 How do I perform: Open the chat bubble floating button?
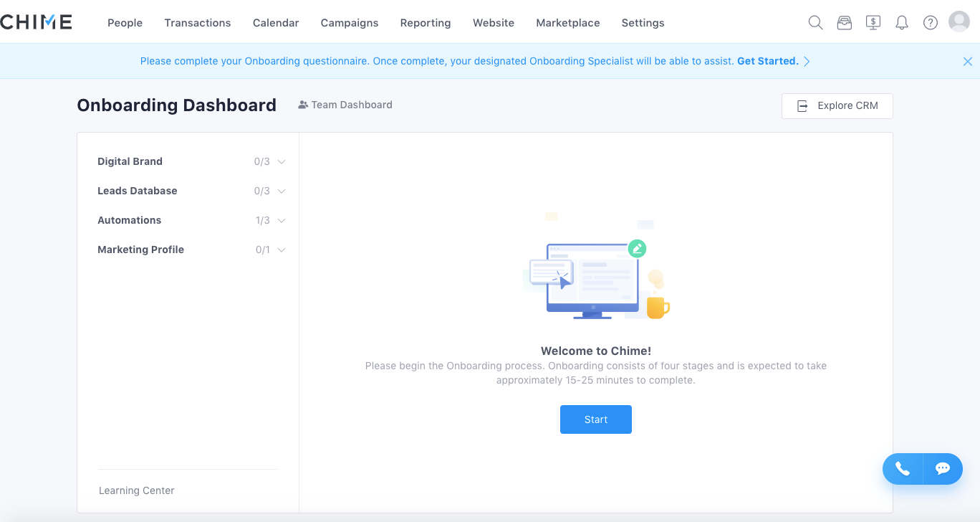pyautogui.click(x=943, y=469)
